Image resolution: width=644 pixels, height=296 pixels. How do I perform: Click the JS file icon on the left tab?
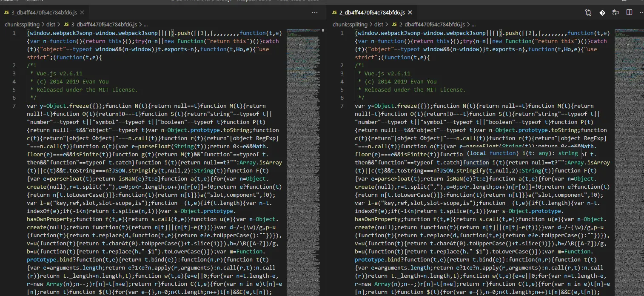(x=6, y=12)
